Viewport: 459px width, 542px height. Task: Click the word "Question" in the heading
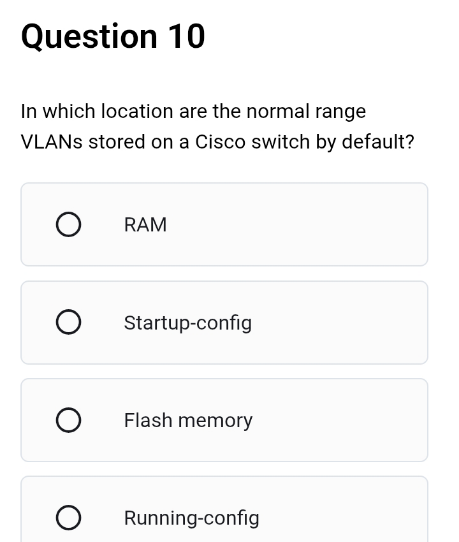point(89,37)
